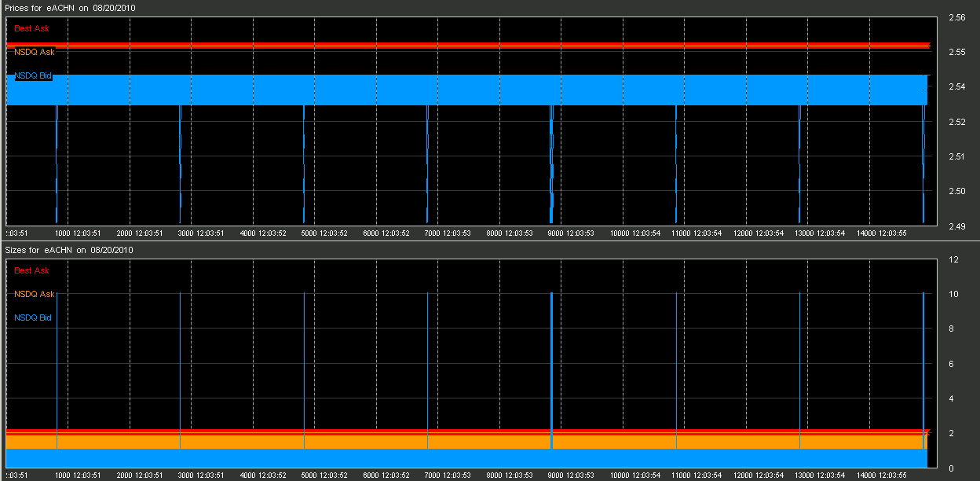
Task: Click '14000 12:03:55' tick label in Sizes chart
Action: pos(882,475)
